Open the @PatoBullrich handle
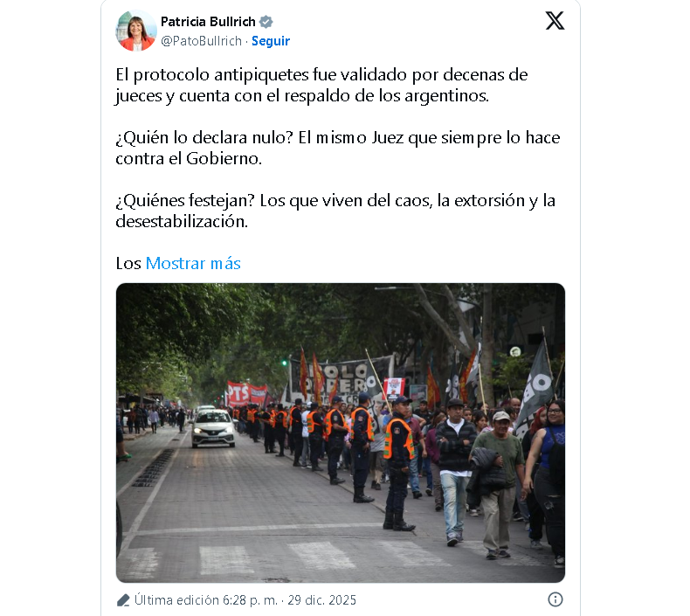 [201, 41]
